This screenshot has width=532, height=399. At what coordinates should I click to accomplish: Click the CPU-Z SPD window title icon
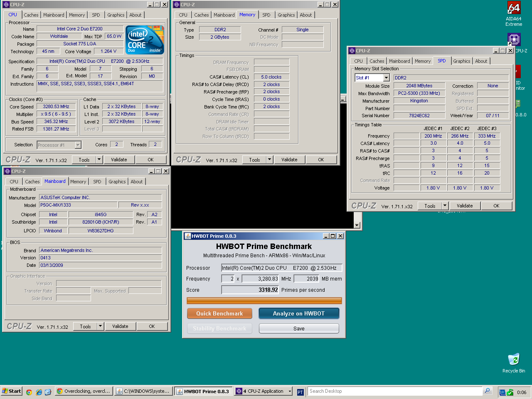click(x=352, y=51)
